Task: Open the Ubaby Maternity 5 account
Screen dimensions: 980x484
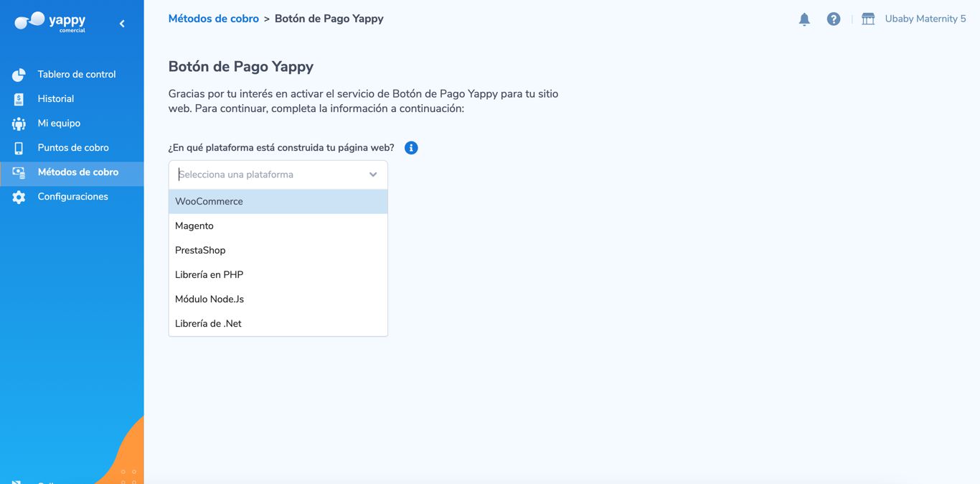Action: [925, 19]
